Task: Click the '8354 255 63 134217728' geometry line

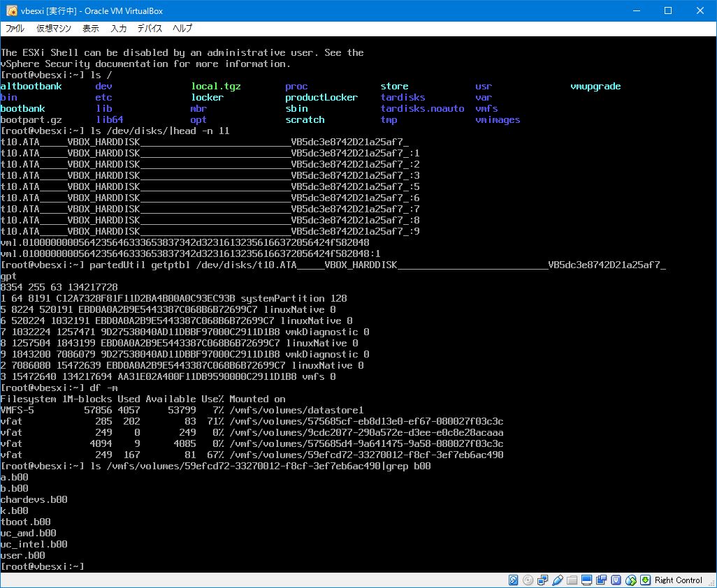Action: pyautogui.click(x=59, y=288)
